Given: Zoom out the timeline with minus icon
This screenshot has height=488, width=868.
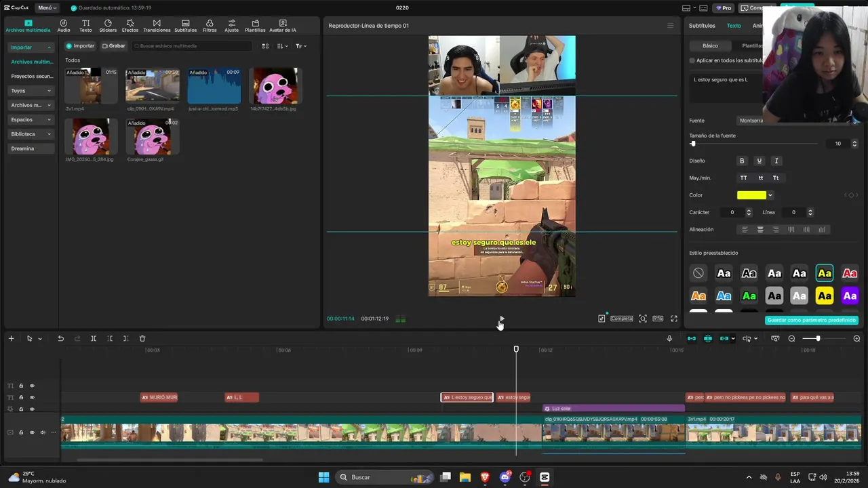Looking at the screenshot, I should coord(791,338).
